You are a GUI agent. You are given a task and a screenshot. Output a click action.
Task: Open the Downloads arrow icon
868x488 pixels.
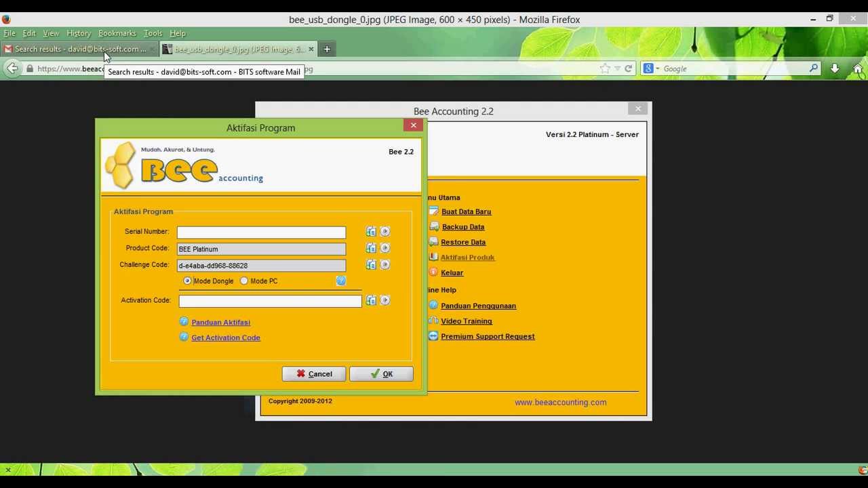pyautogui.click(x=835, y=68)
